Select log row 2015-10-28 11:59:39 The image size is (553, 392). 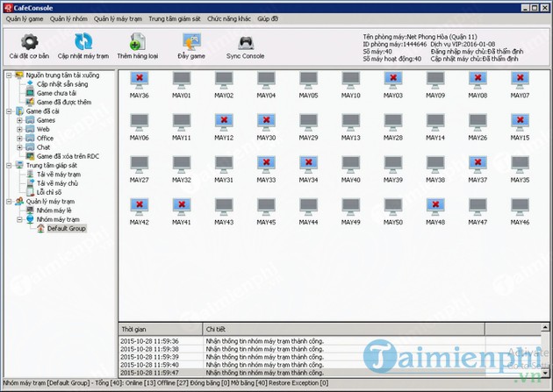point(330,357)
